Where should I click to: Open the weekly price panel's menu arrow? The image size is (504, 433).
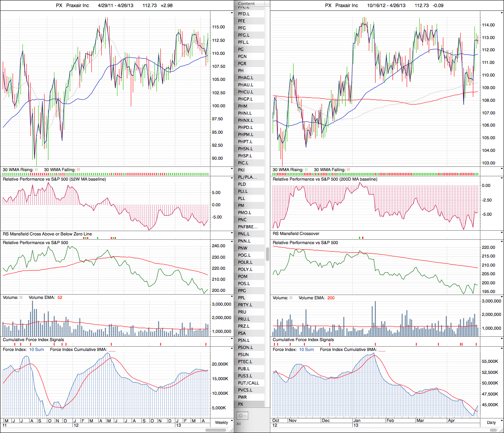(232, 13)
